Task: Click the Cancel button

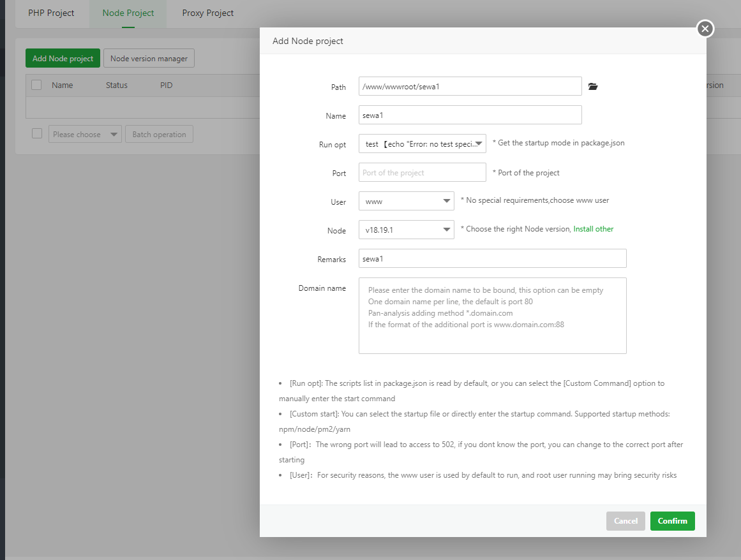Action: pyautogui.click(x=625, y=521)
